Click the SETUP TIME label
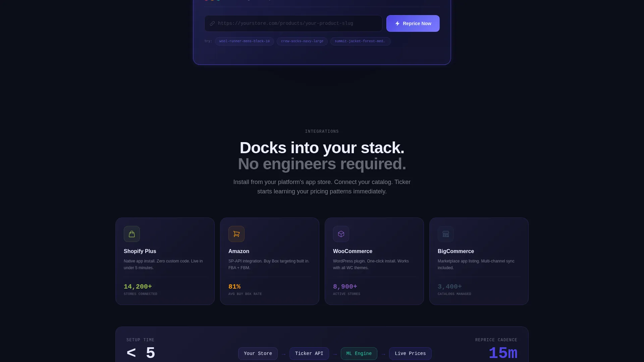The height and width of the screenshot is (362, 644). pyautogui.click(x=140, y=340)
